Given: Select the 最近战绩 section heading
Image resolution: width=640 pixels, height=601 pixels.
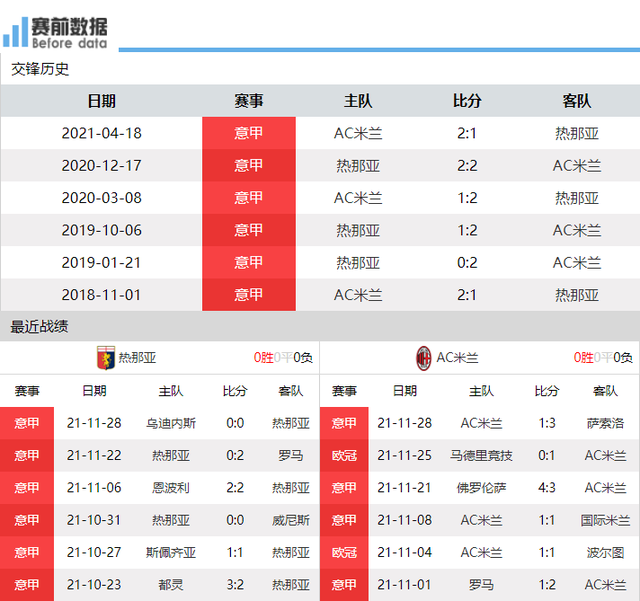Looking at the screenshot, I should [x=39, y=327].
